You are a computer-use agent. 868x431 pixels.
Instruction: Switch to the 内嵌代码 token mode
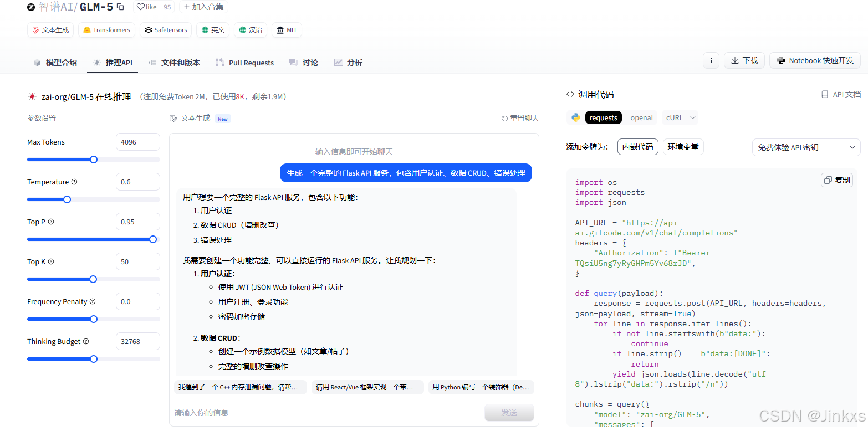[x=637, y=147]
